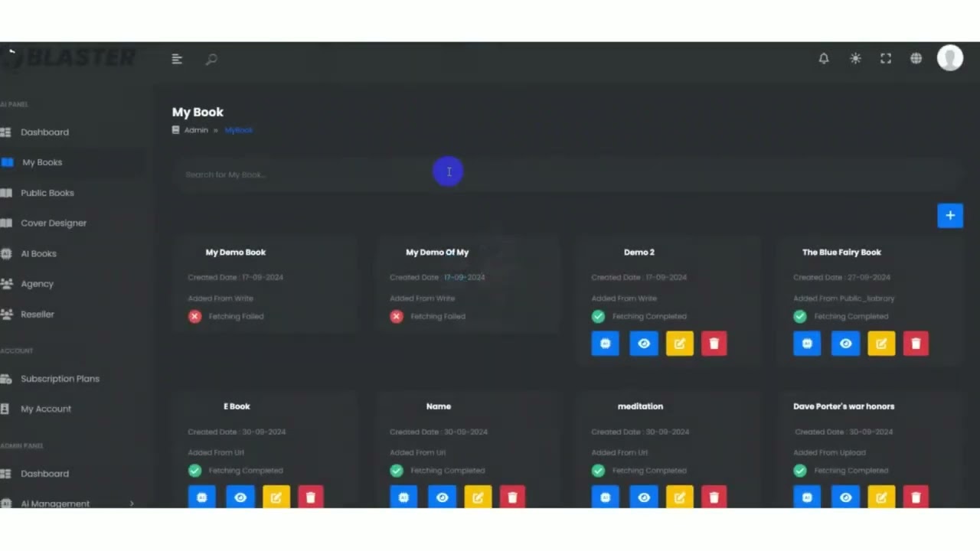
Task: Click the green Fetching Completed check on The Blue Fairy Book
Action: point(800,316)
